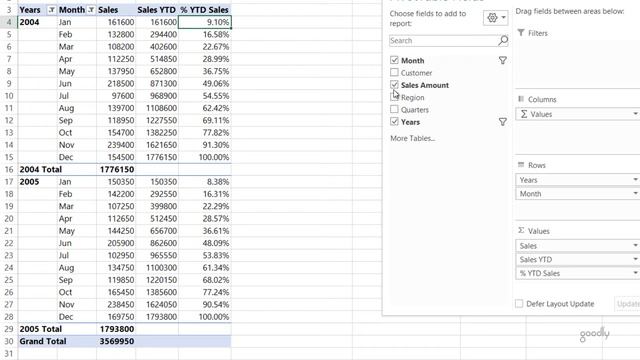Select the 2005 Total value 1793800
Viewport: 640px width, 360px height.
click(116, 329)
